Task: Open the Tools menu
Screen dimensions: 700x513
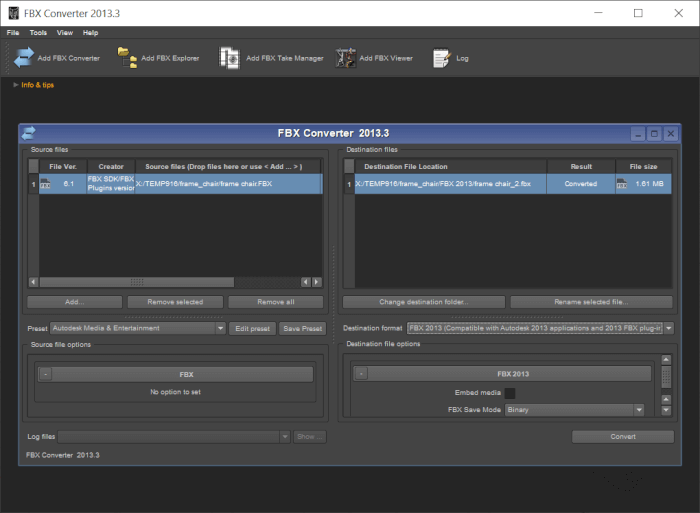Action: click(x=38, y=33)
